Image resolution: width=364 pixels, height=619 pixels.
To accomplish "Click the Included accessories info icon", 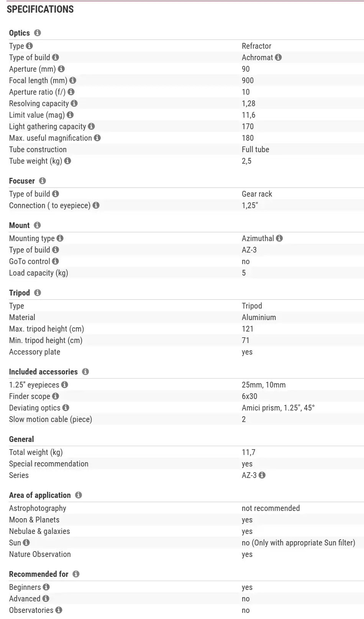I will 85,372.
